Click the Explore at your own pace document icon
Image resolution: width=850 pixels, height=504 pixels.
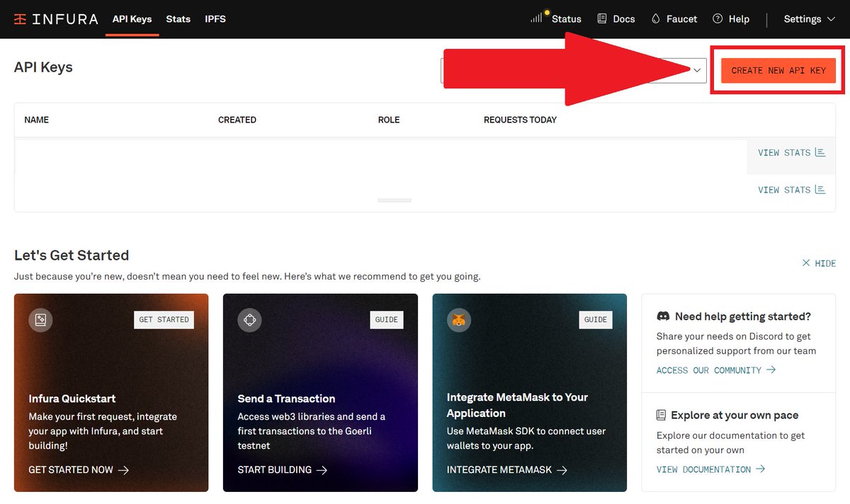pyautogui.click(x=662, y=415)
